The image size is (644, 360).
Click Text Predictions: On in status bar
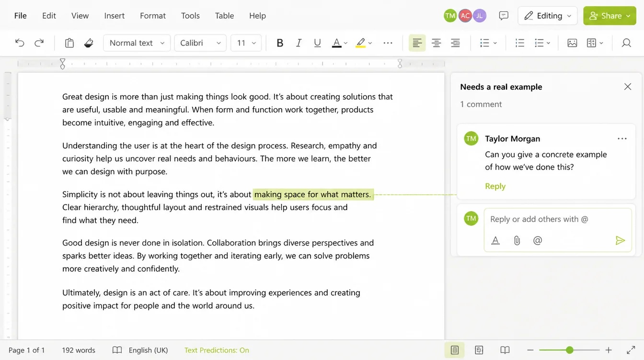tap(217, 350)
